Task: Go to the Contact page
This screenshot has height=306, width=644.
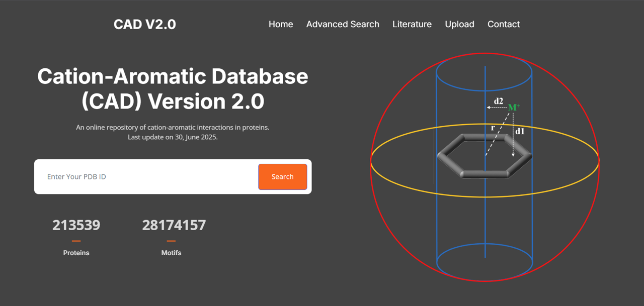Action: coord(503,24)
